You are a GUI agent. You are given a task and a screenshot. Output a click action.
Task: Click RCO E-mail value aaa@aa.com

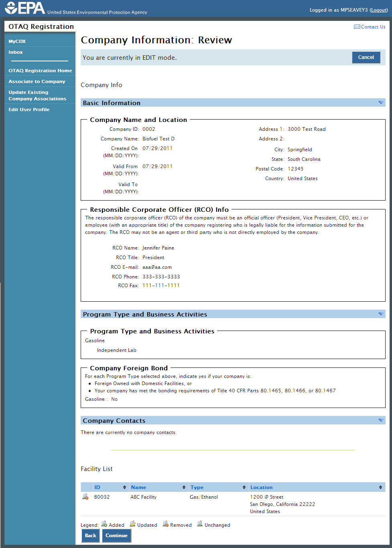pyautogui.click(x=157, y=267)
